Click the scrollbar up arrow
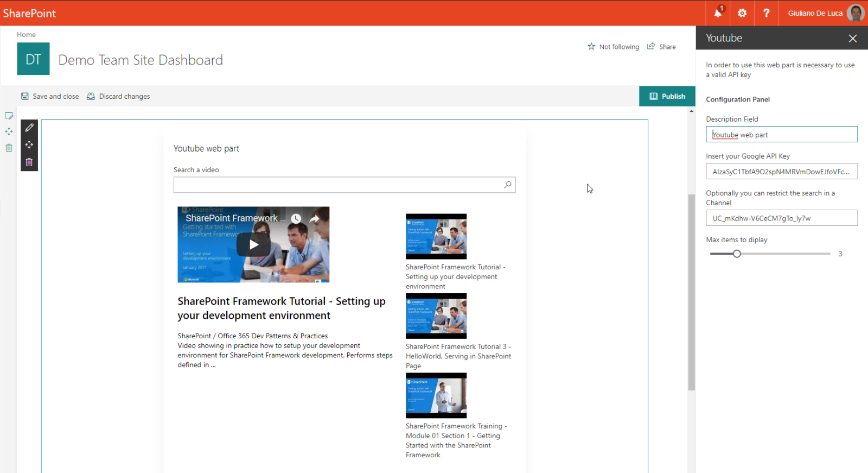 [x=692, y=111]
